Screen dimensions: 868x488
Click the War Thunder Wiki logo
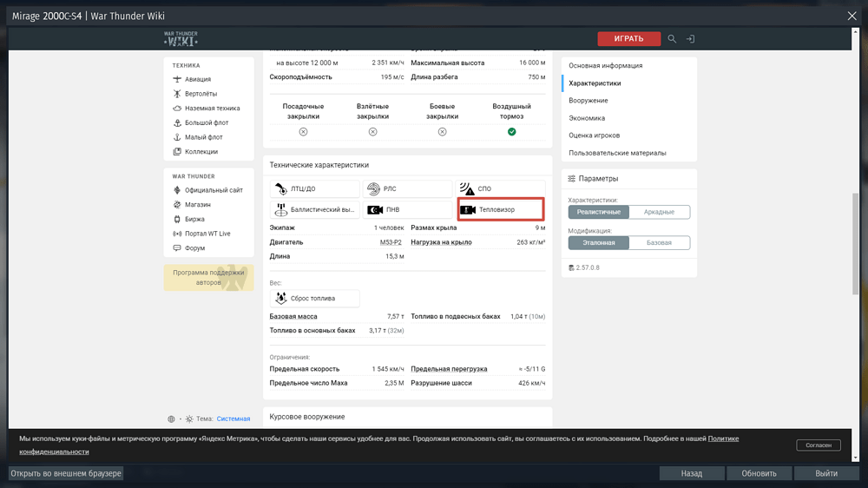tap(181, 39)
